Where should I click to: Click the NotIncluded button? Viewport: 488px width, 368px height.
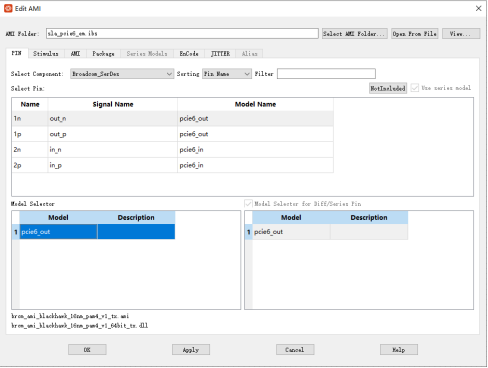(x=388, y=88)
